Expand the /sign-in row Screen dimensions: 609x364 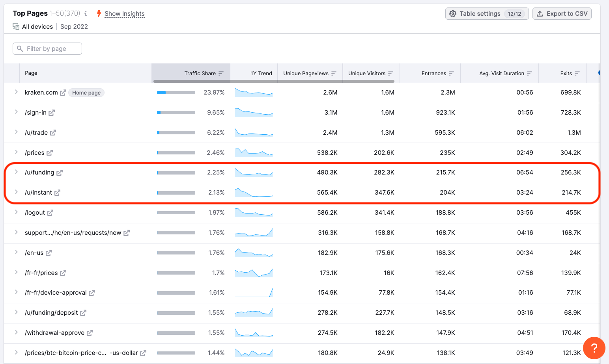(x=16, y=112)
